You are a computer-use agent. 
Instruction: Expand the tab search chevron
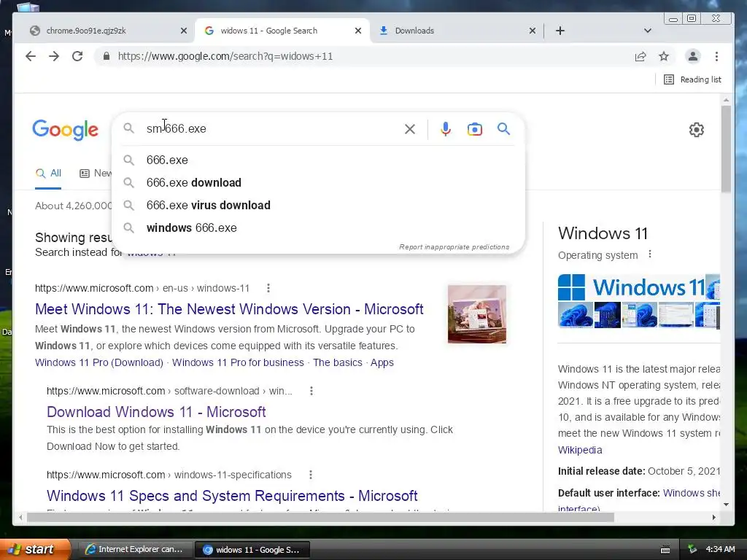(x=648, y=31)
